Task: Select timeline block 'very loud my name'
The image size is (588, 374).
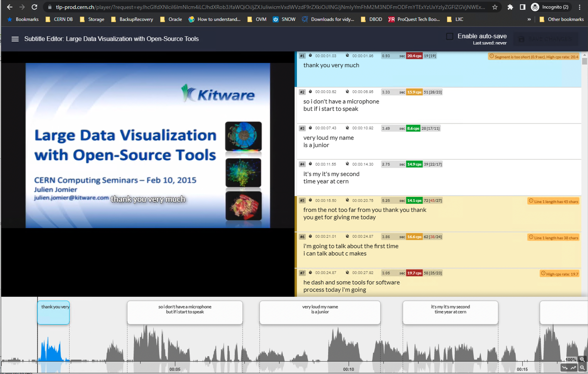Action: point(320,313)
